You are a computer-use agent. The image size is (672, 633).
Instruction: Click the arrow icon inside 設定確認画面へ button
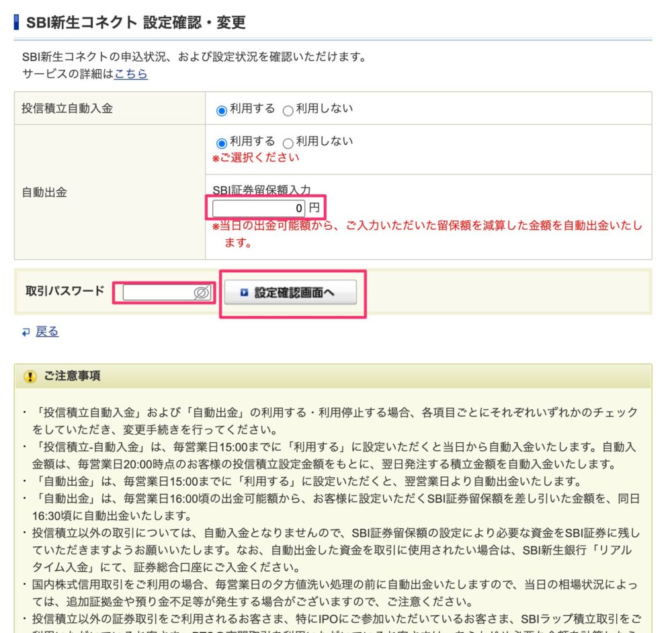[x=244, y=292]
